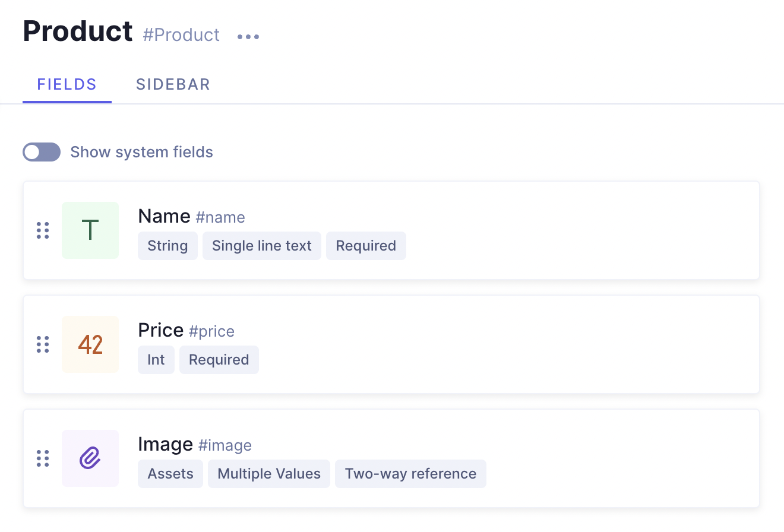
Task: Click the Image field title
Action: coord(165,444)
